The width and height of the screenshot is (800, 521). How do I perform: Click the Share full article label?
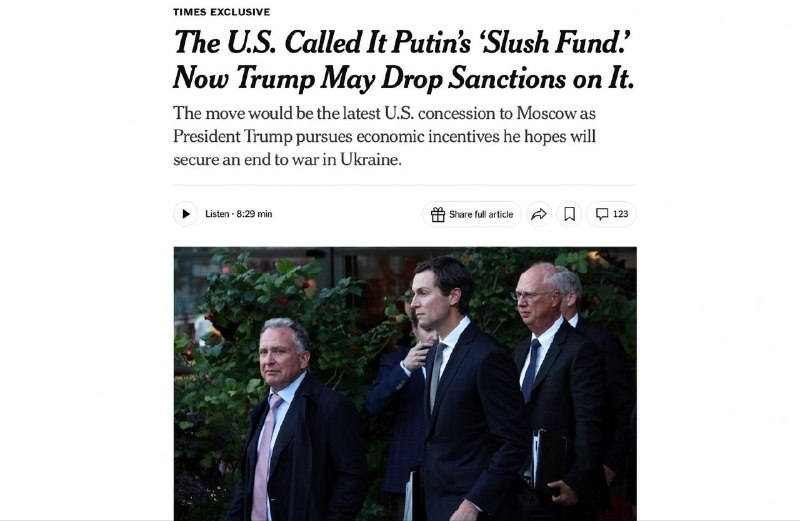[x=481, y=215]
